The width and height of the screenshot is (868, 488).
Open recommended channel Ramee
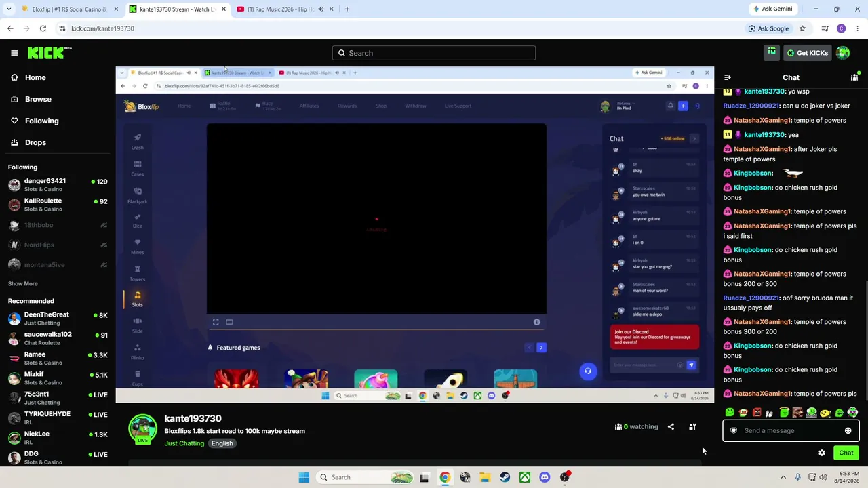(58, 358)
